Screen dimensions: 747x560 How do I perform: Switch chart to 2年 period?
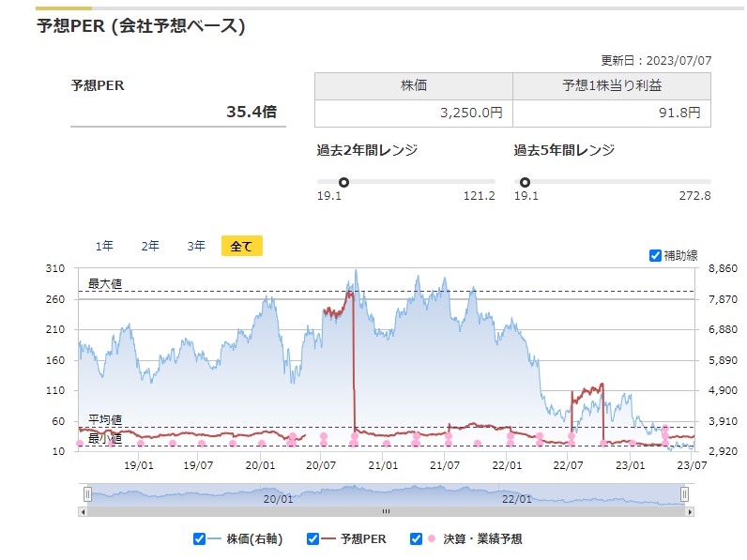click(150, 246)
